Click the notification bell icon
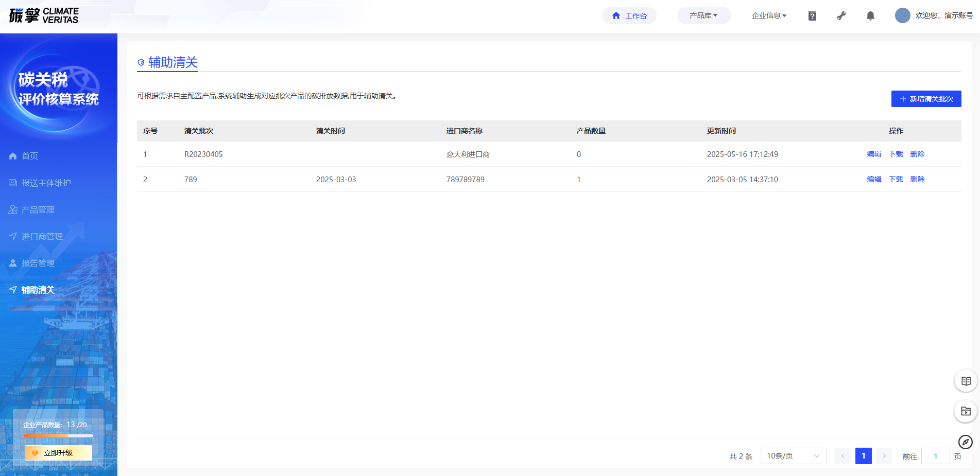Viewport: 980px width, 476px height. tap(870, 16)
